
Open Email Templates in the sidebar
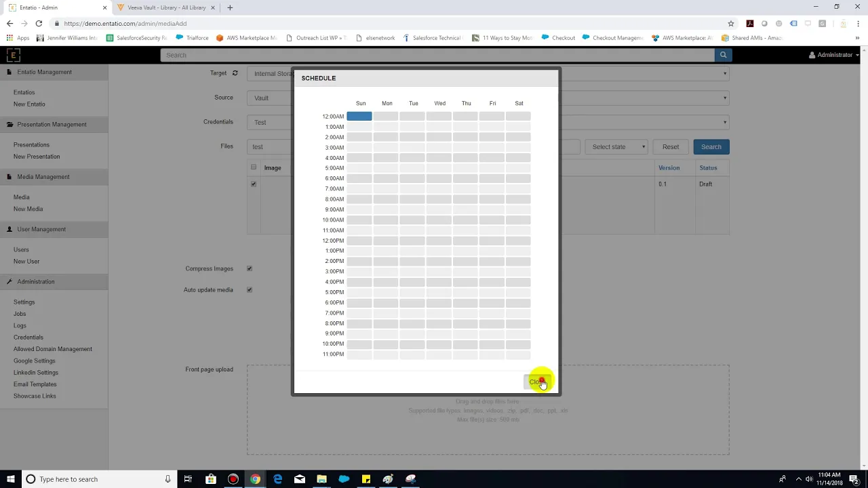35,384
